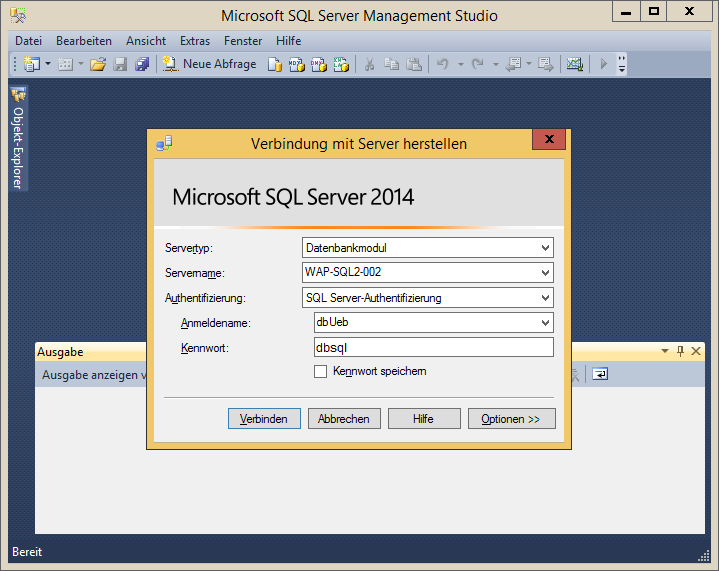Click the Copy icon in toolbar
Viewport: 719px width, 571px height.
pyautogui.click(x=391, y=64)
